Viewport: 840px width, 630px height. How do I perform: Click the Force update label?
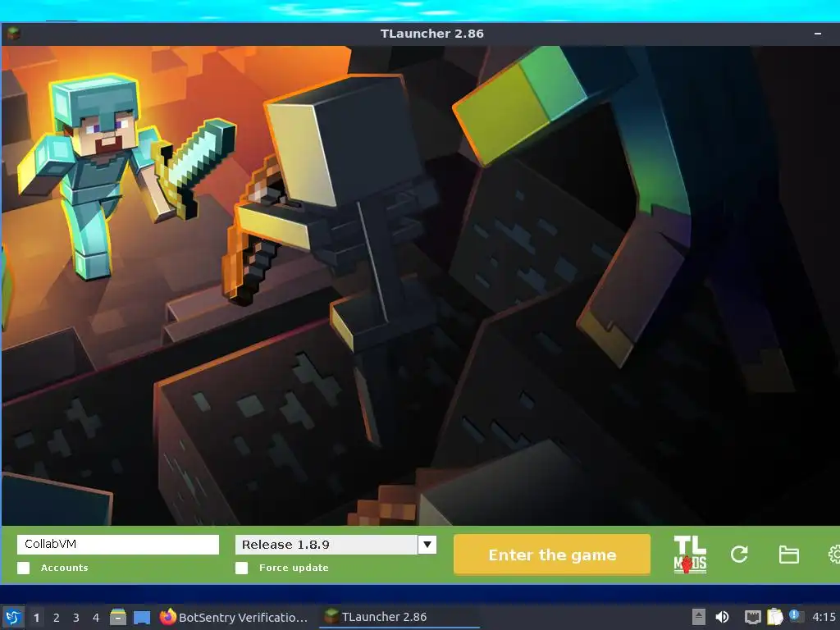pyautogui.click(x=294, y=568)
